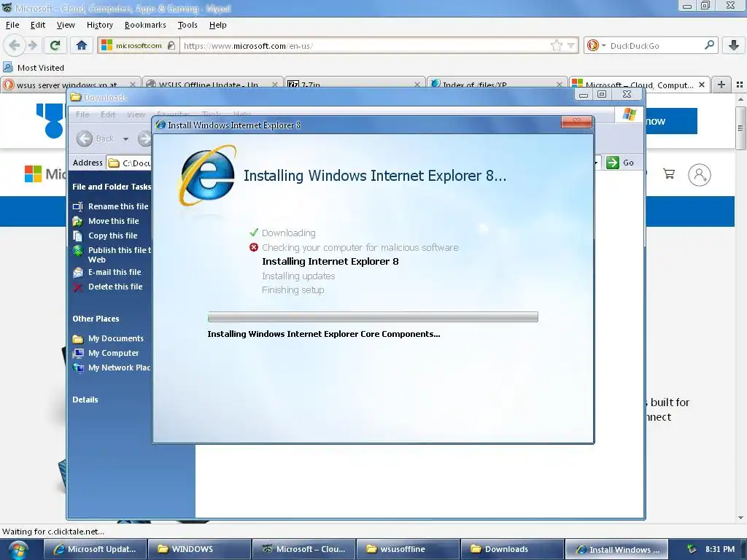The image size is (747, 560).
Task: Open the Microsoft shopping cart
Action: pos(669,174)
